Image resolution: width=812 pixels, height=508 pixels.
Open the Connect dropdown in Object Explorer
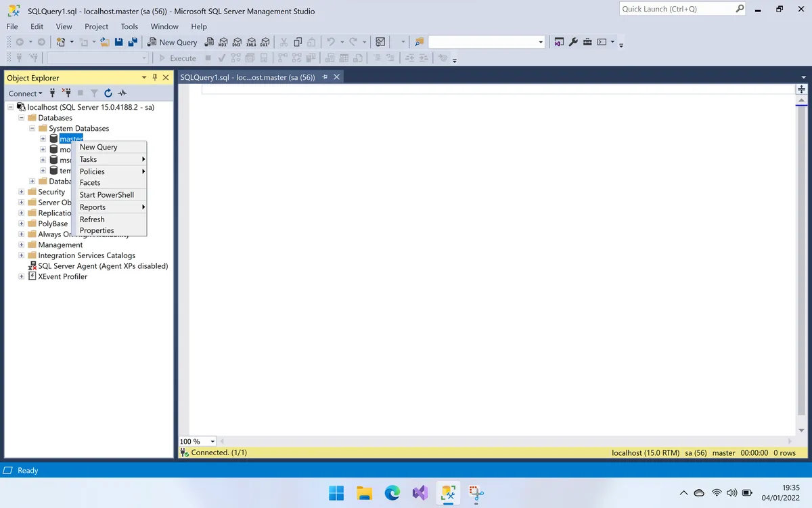coord(25,93)
